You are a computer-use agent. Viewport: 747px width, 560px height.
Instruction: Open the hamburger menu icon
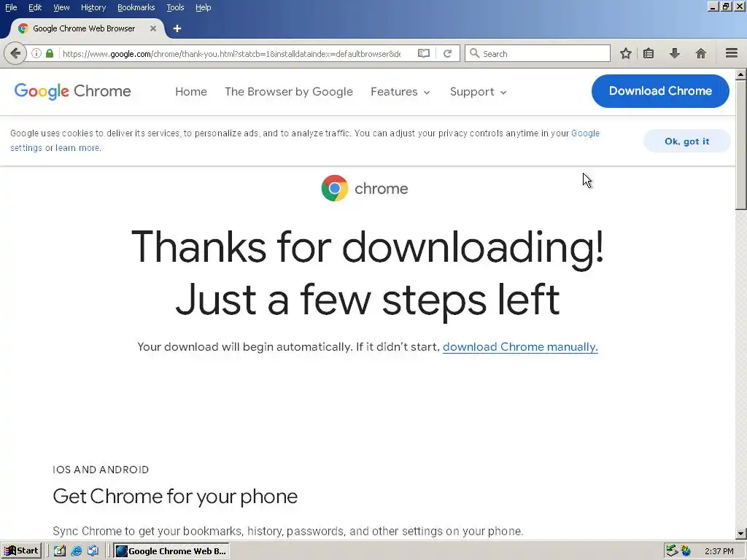(731, 52)
